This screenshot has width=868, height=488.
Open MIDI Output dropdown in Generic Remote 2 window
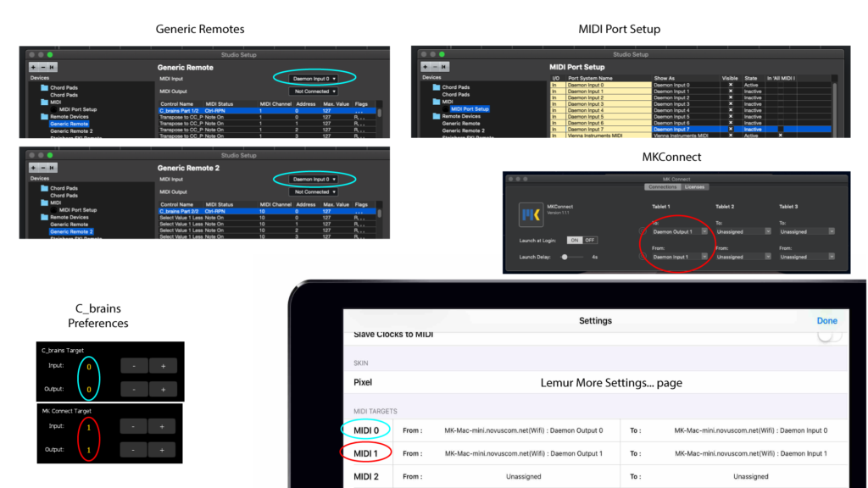[314, 192]
